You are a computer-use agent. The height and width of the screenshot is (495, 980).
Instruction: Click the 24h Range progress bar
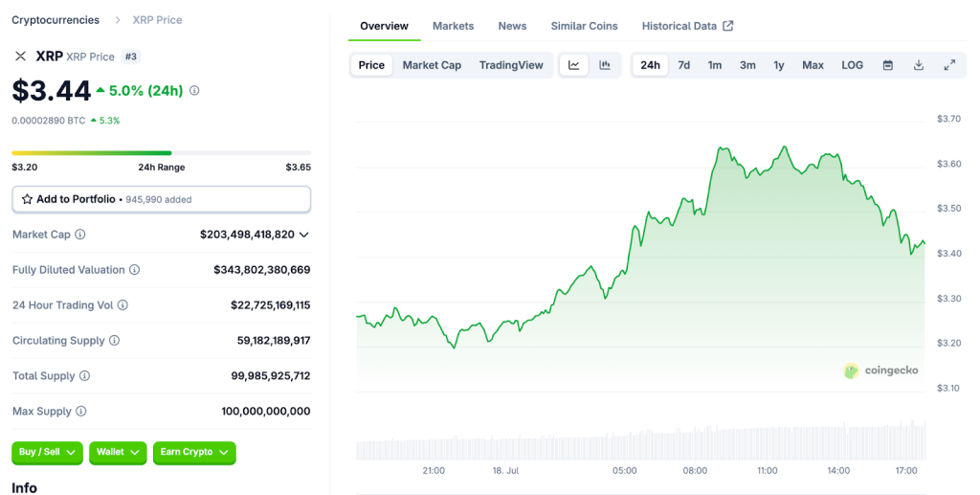click(161, 153)
